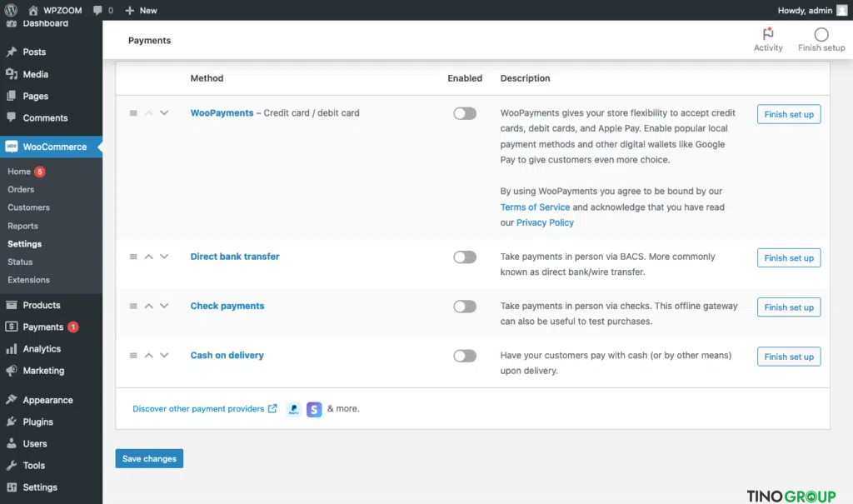Viewport: 853px width, 504px height.
Task: Click the Pages icon in sidebar
Action: tap(12, 96)
